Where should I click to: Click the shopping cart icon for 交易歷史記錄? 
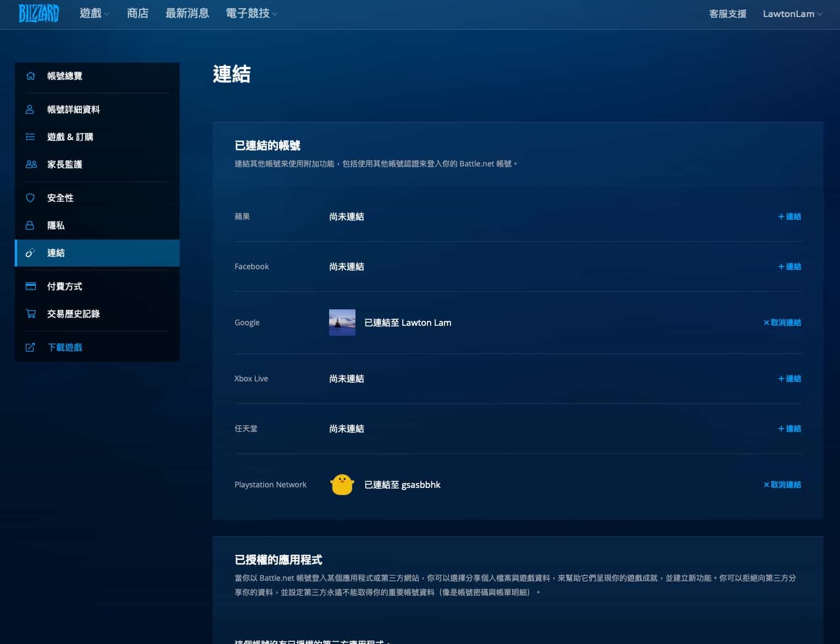(x=31, y=314)
